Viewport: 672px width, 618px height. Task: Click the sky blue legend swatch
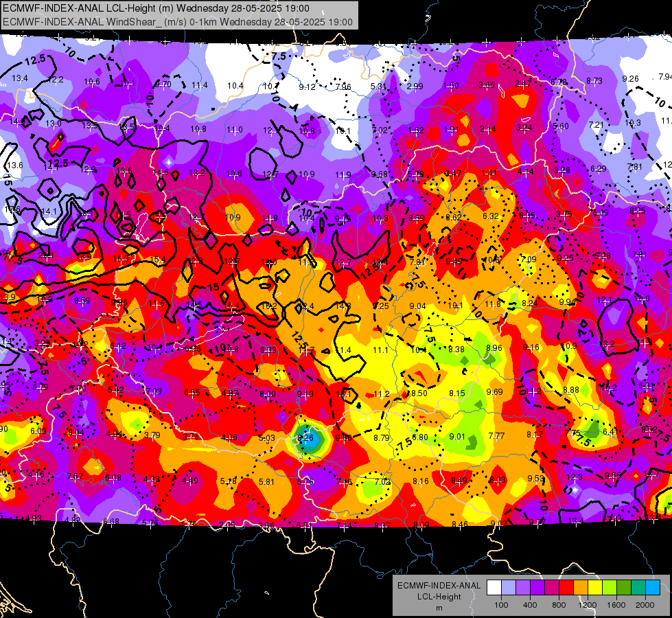pos(653,588)
